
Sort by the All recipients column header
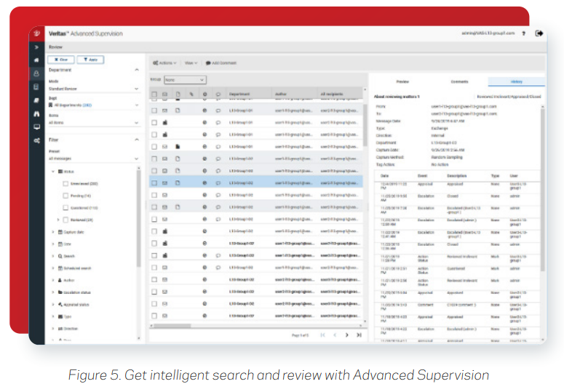[332, 94]
